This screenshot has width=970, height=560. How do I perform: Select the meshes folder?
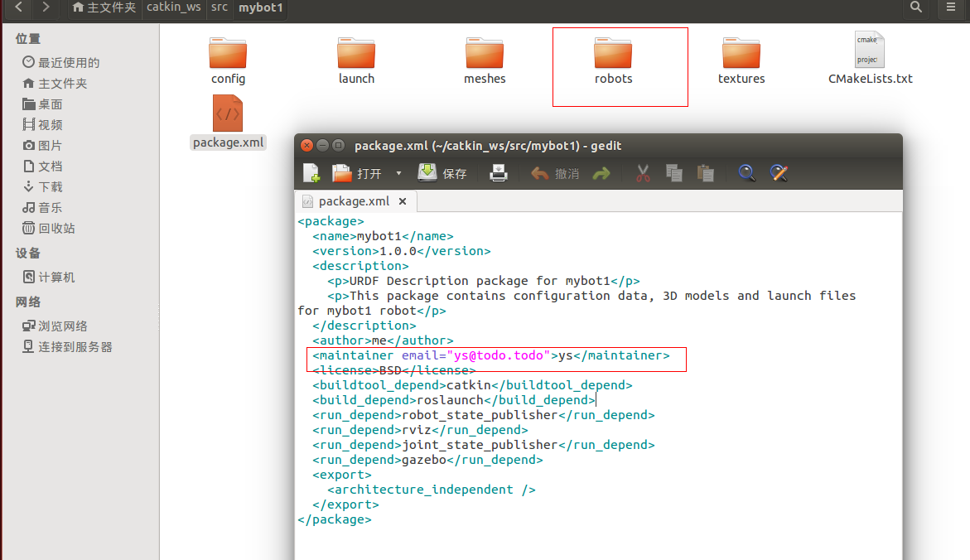[485, 60]
